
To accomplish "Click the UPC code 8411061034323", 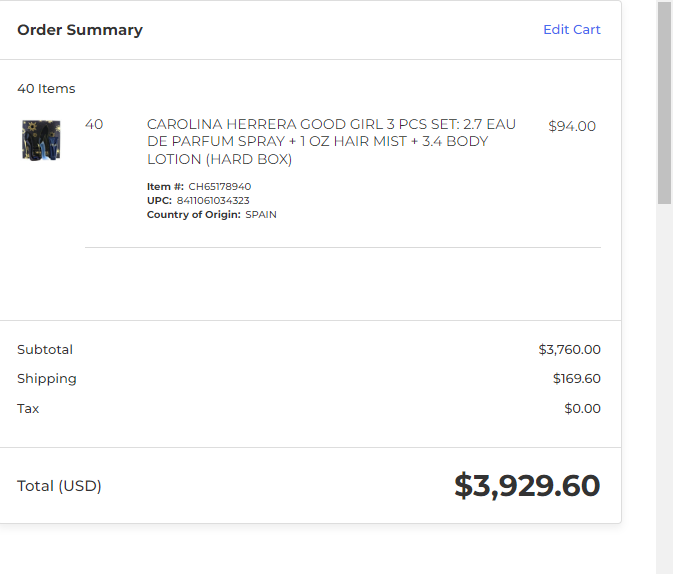I will point(213,200).
